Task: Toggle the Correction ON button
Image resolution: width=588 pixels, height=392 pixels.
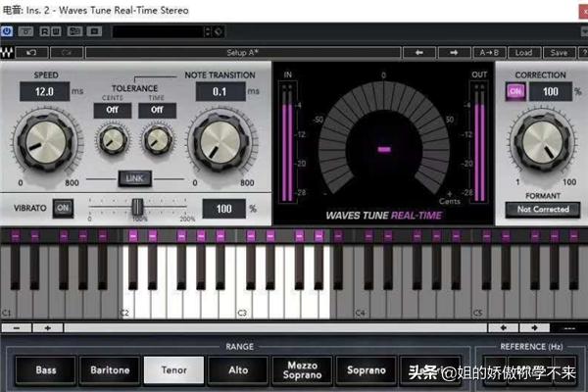Action: 515,91
